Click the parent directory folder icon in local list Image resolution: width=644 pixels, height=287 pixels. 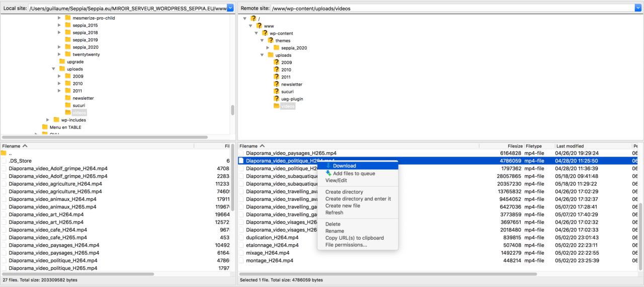[x=4, y=153]
